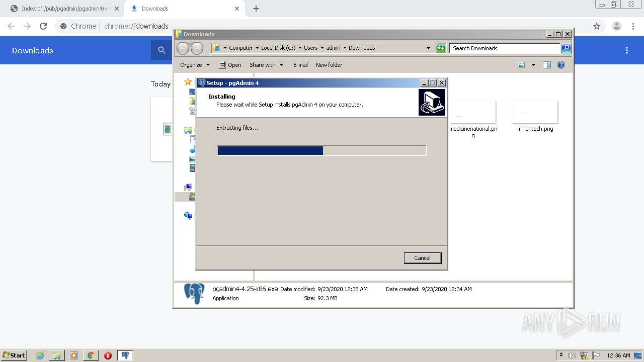Click Open in the Explorer toolbar

(x=230, y=65)
